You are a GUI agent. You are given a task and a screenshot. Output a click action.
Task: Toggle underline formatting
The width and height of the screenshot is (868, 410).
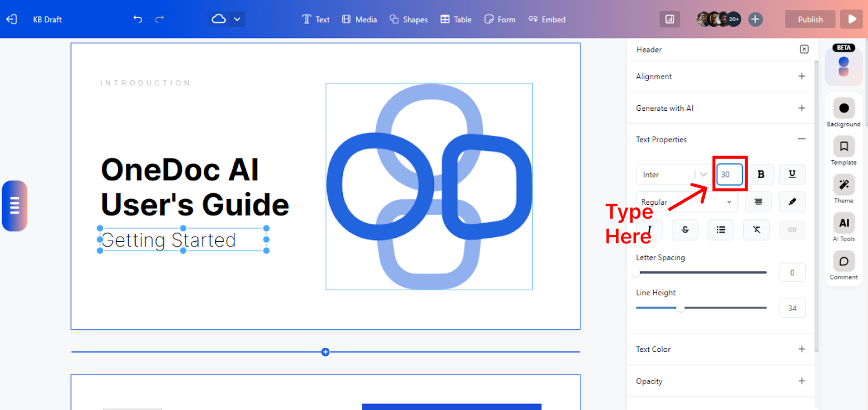[792, 174]
